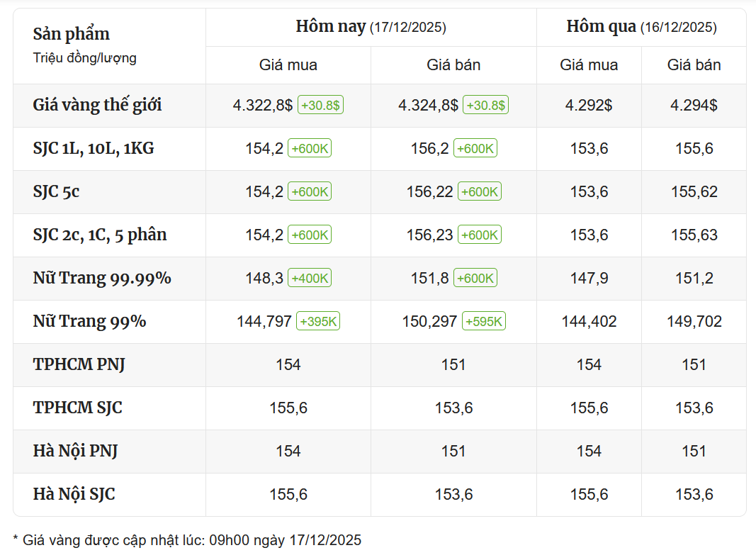The height and width of the screenshot is (560, 756).
Task: Select the "Nữ Trang 99%" row label
Action: (x=89, y=322)
